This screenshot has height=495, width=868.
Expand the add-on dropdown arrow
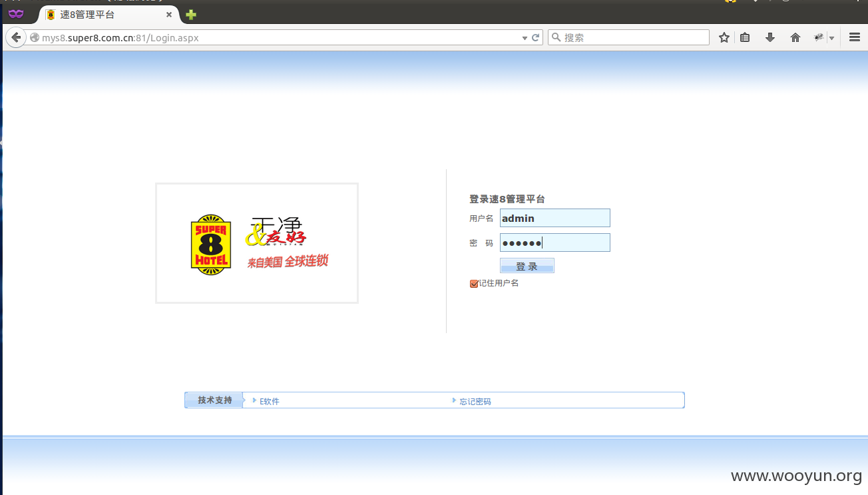click(x=831, y=39)
